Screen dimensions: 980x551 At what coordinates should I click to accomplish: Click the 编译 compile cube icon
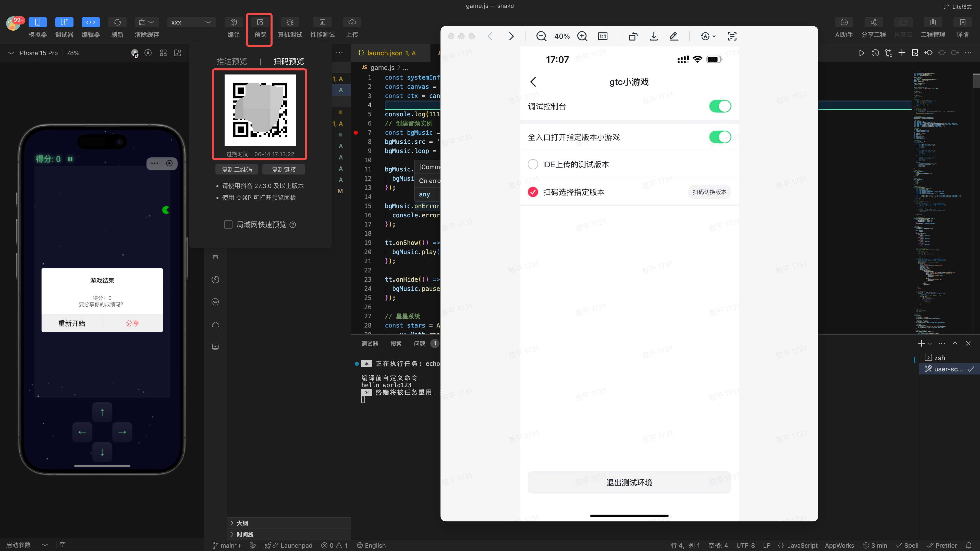coord(234,22)
